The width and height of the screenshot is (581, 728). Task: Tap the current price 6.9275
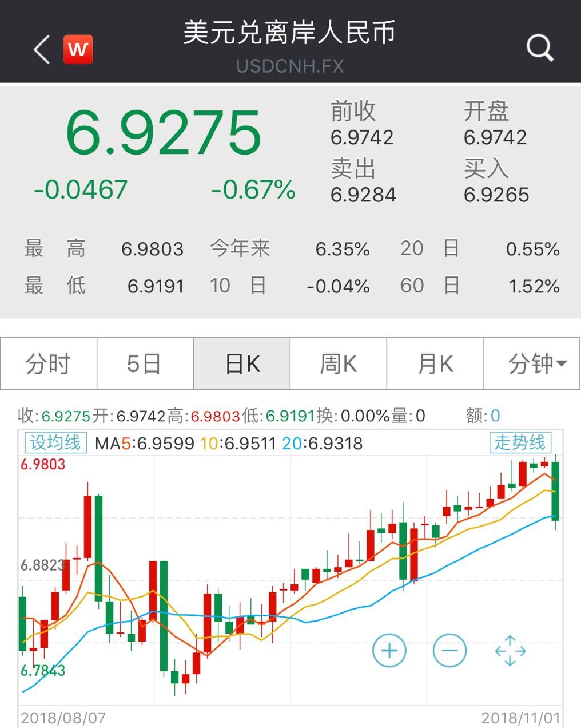[x=164, y=133]
